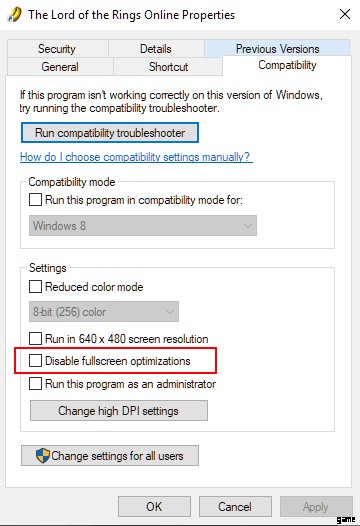360x526 pixels.
Task: Toggle Reduced color mode checkbox
Action: (35, 286)
